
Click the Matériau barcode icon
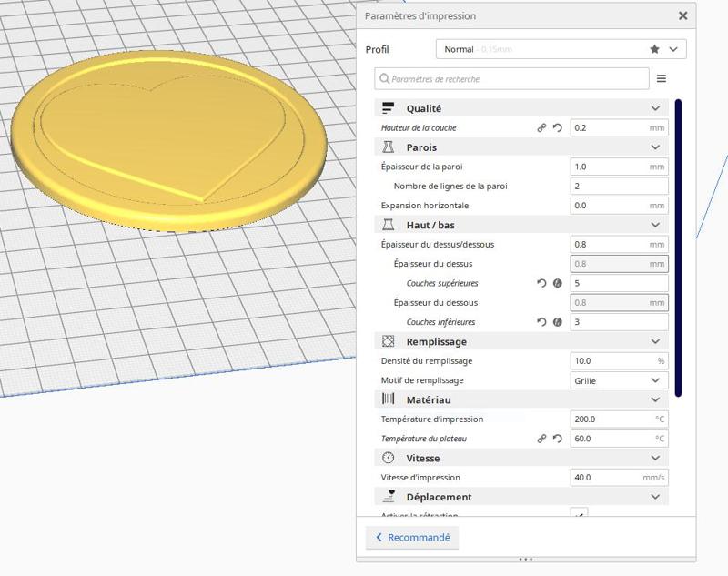(x=388, y=399)
